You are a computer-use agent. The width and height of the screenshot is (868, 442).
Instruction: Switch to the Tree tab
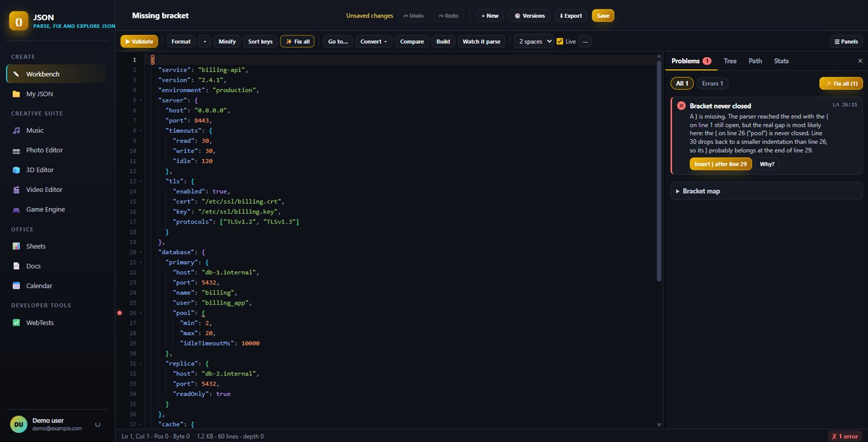click(730, 61)
